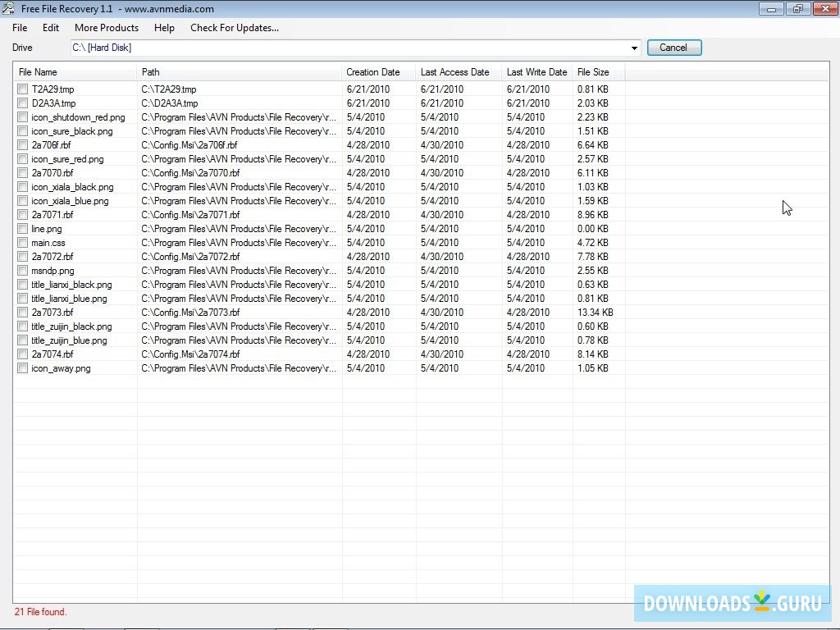Click the '21 File found.' status text
Image resolution: width=840 pixels, height=630 pixels.
pyautogui.click(x=41, y=612)
